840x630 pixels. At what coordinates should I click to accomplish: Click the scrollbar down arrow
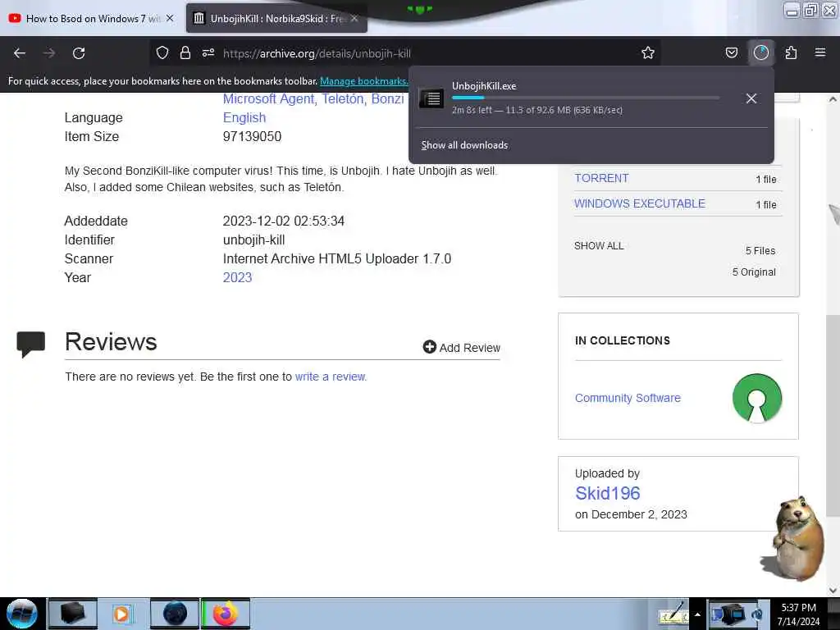pyautogui.click(x=833, y=590)
